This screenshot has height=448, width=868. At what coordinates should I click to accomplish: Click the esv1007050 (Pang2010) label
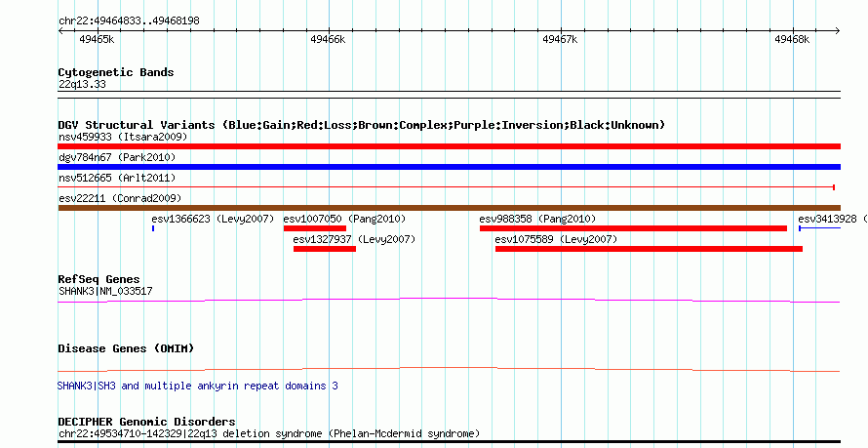(x=344, y=219)
